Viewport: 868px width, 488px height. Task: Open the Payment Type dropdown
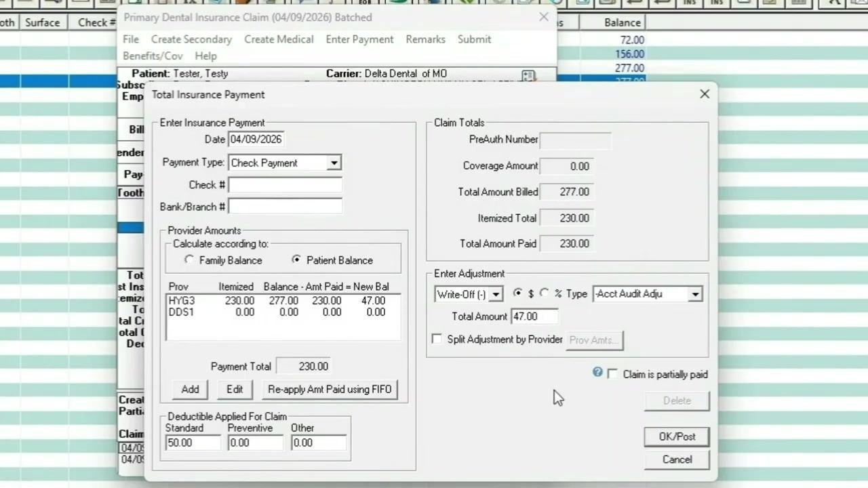tap(334, 163)
